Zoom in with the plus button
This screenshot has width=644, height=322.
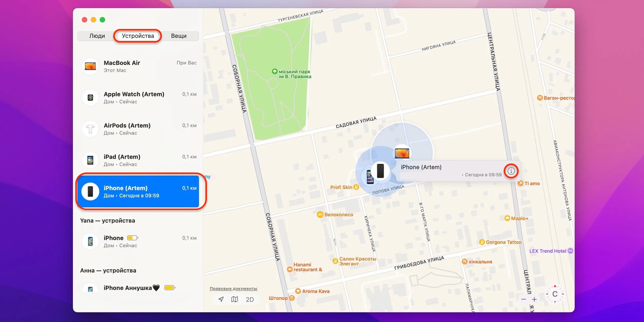(x=534, y=299)
